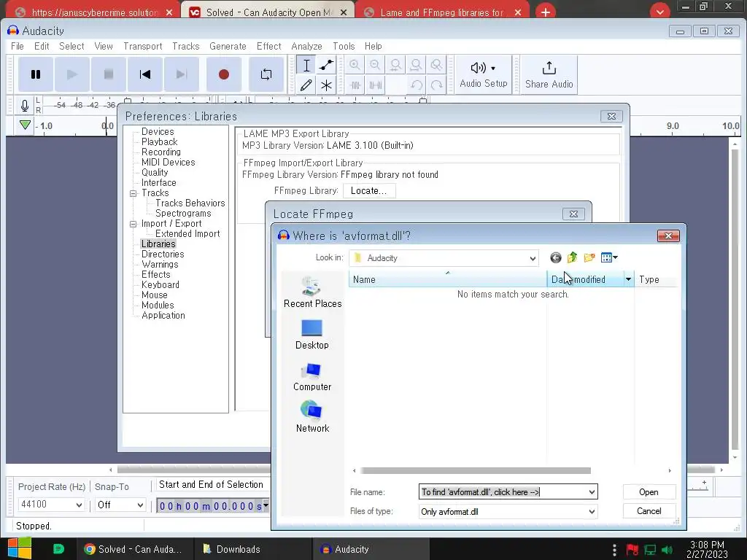Click the Back arrow in file dialog
747x560 pixels.
coord(555,258)
